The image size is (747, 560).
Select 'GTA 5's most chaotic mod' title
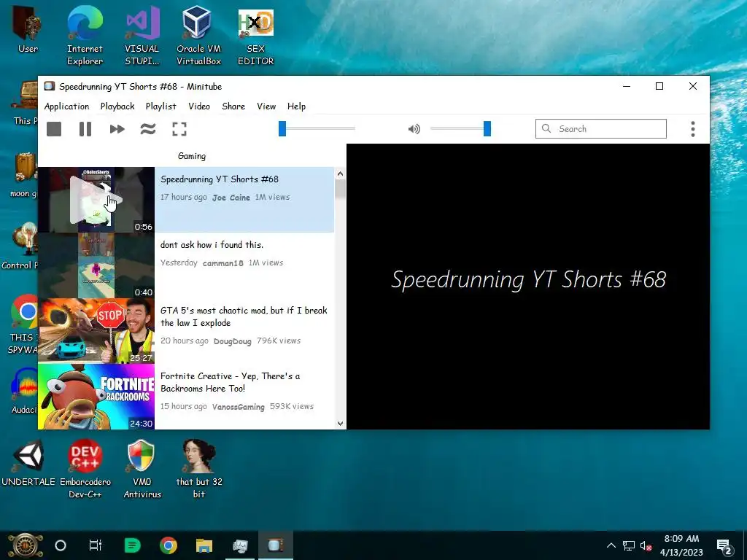[x=244, y=316]
